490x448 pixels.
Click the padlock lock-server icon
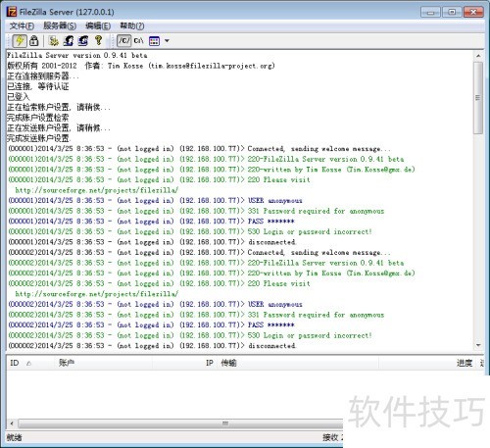[34, 41]
